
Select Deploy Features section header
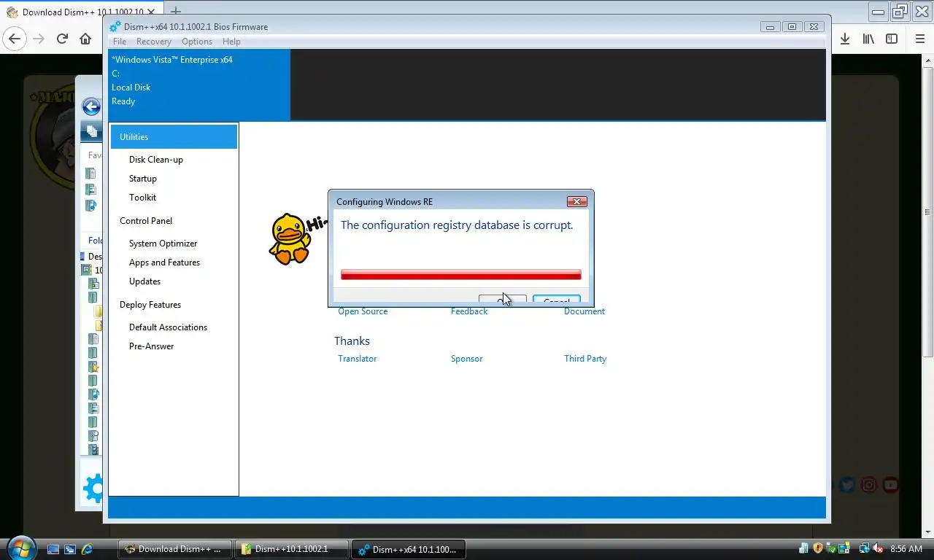150,305
